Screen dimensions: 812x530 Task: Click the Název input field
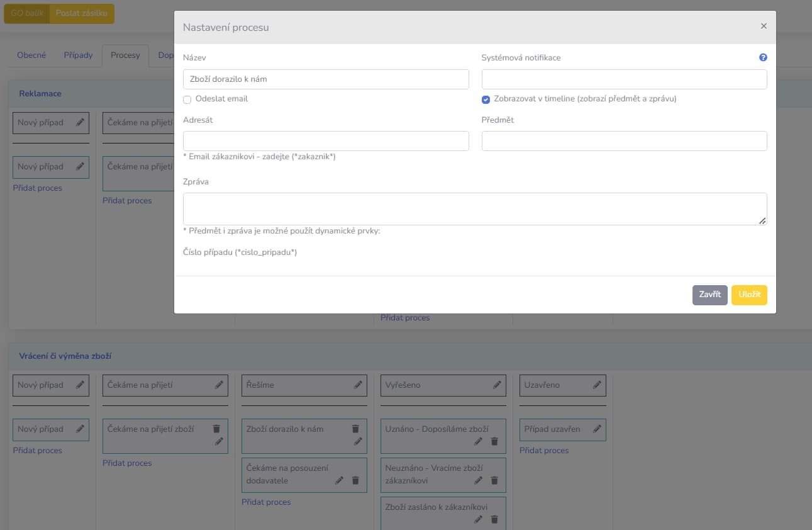pos(326,79)
